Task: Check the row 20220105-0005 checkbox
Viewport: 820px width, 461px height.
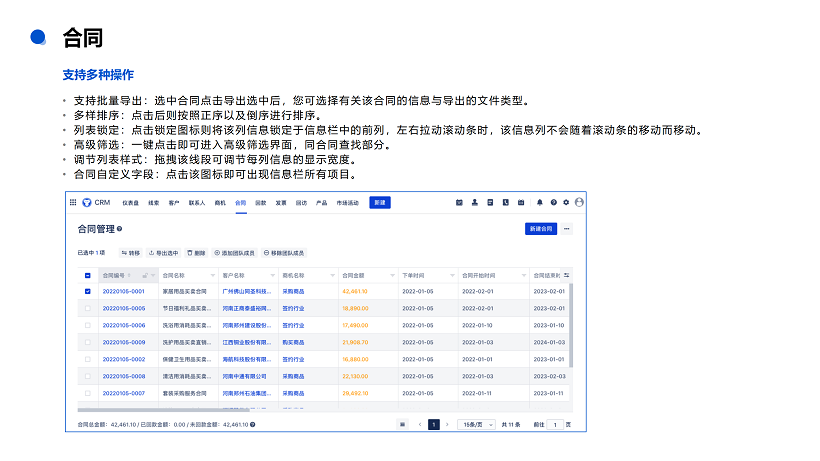Action: pyautogui.click(x=87, y=308)
